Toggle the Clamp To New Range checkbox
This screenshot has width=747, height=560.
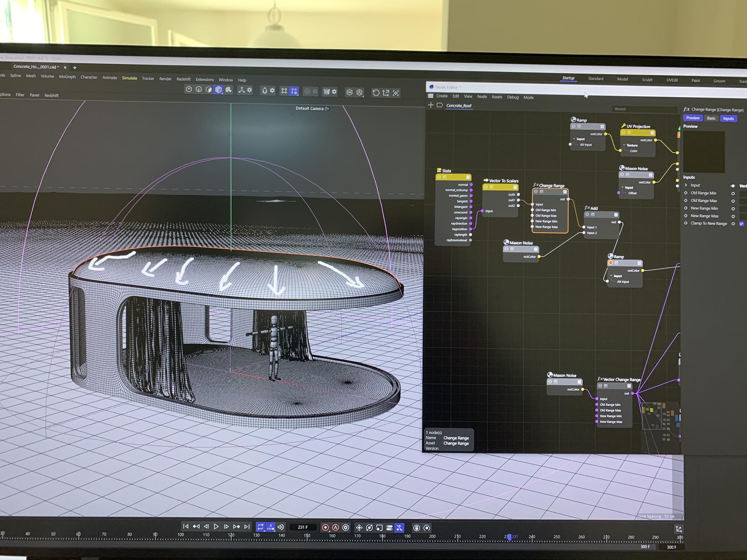(742, 223)
